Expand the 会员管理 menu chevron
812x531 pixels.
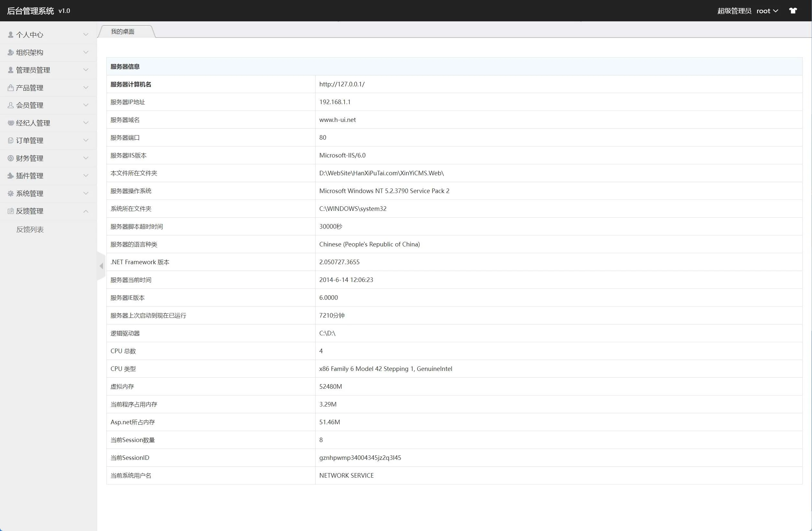(x=86, y=105)
